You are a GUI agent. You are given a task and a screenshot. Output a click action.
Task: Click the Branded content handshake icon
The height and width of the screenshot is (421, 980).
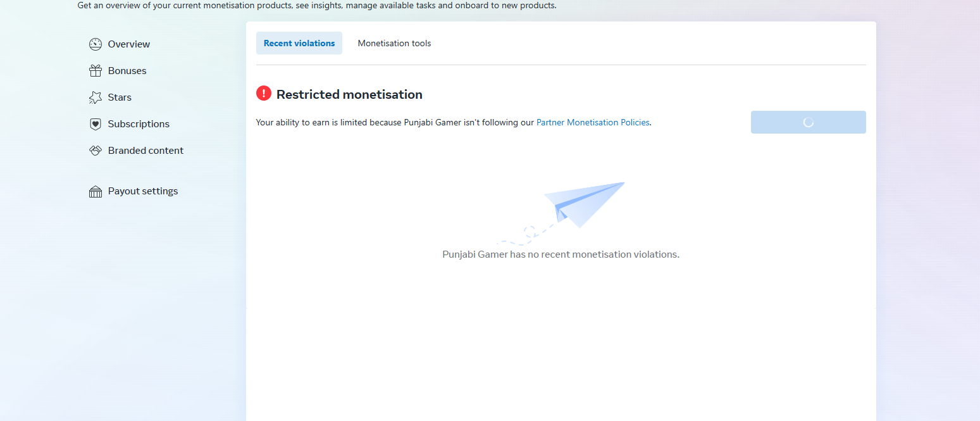click(x=96, y=151)
